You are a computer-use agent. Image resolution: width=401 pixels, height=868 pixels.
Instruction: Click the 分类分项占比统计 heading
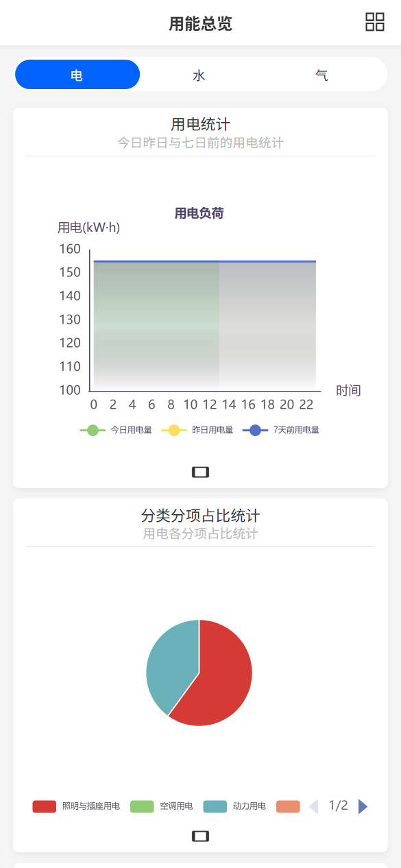click(200, 515)
